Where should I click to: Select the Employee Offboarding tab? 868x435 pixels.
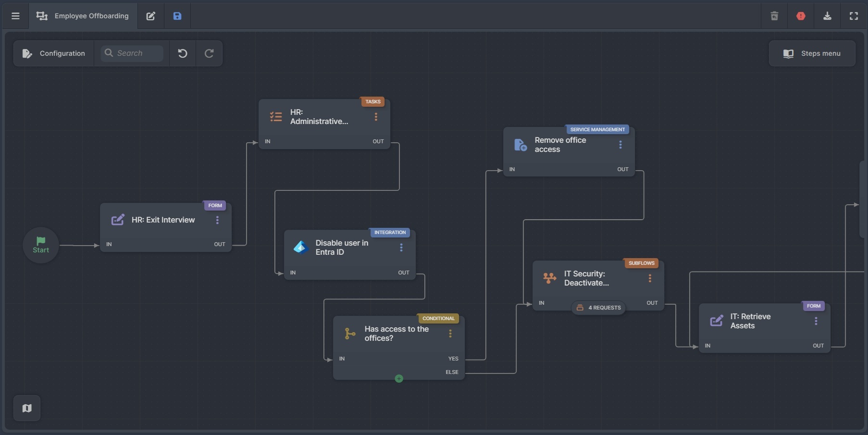coord(83,16)
